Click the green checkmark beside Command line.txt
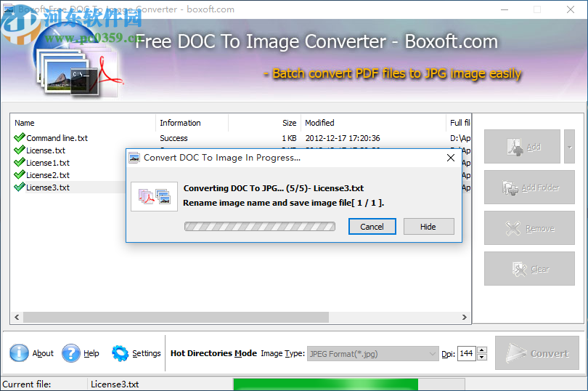The height and width of the screenshot is (391, 588). [19, 137]
